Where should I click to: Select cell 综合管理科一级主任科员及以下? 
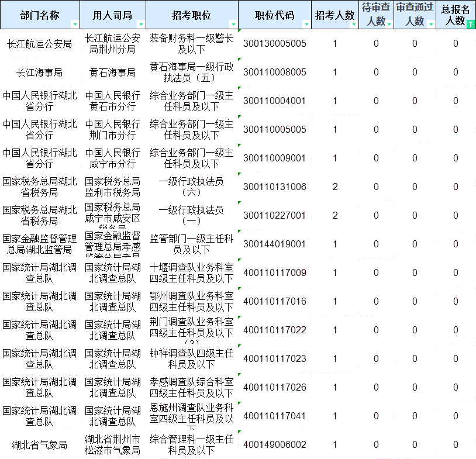click(x=192, y=445)
